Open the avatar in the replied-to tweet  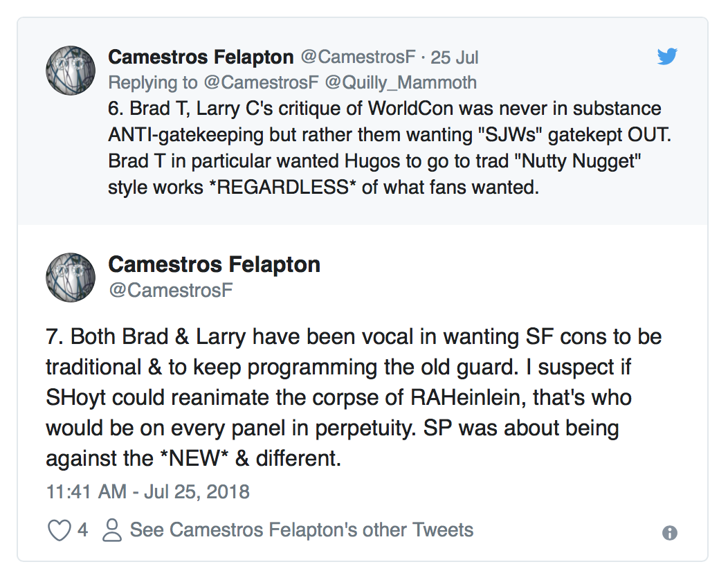(70, 70)
